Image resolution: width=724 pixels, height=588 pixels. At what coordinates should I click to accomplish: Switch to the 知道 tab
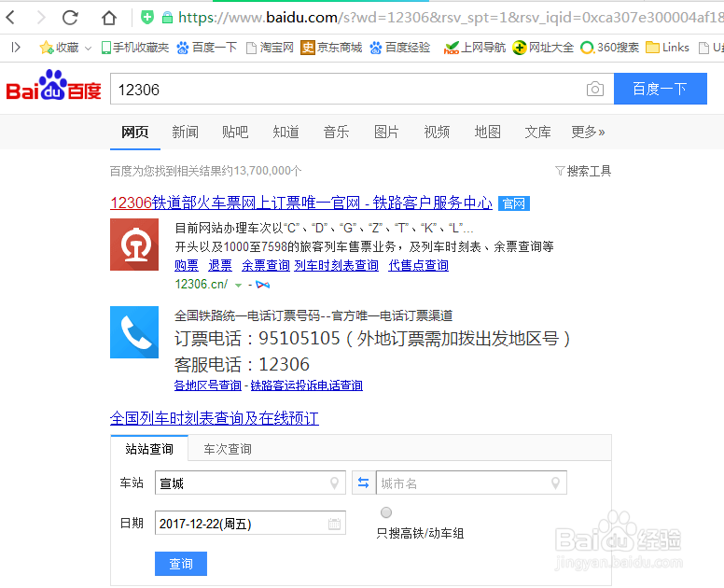click(x=285, y=133)
